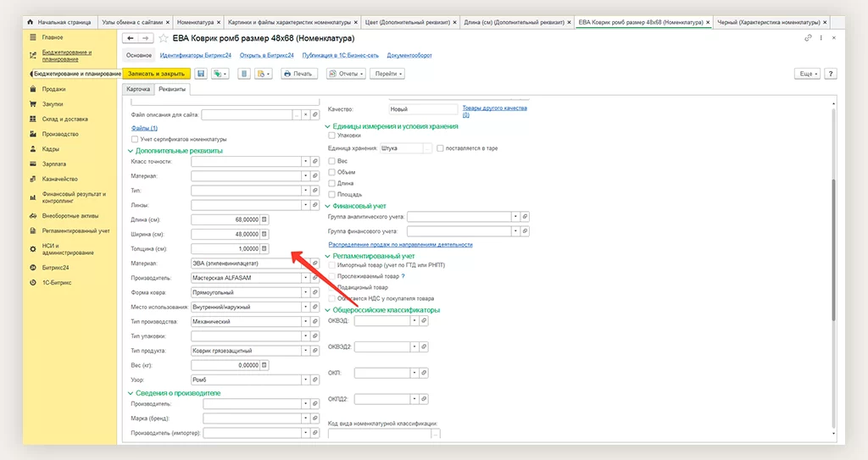Open calculator for Толщина (см) field
Screen dimensions: 868x460
[264, 248]
